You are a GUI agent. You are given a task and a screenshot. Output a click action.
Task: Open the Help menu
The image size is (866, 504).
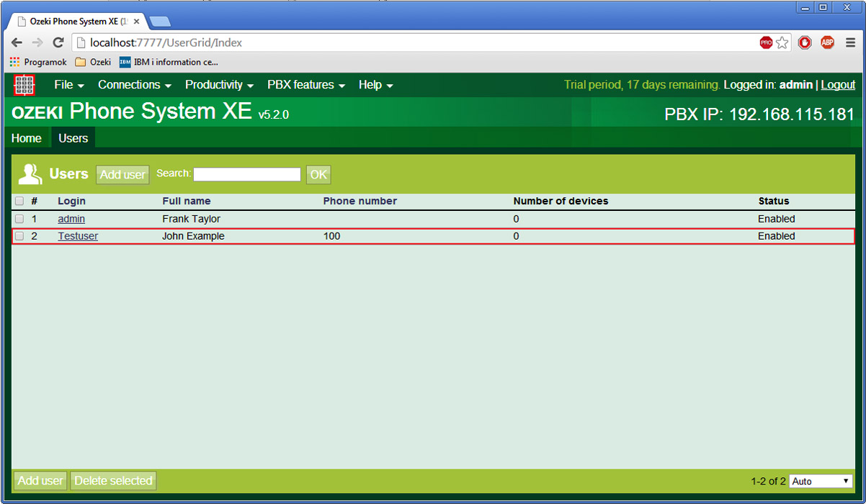click(375, 85)
